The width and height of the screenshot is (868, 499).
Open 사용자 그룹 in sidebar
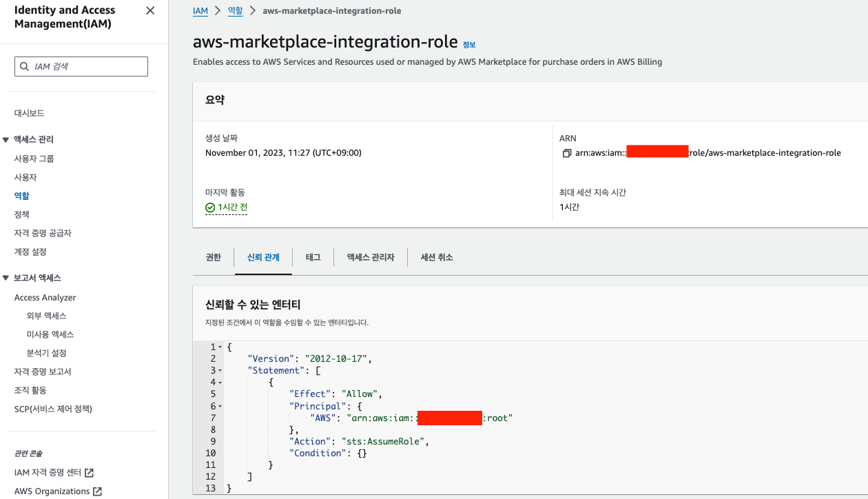click(34, 159)
